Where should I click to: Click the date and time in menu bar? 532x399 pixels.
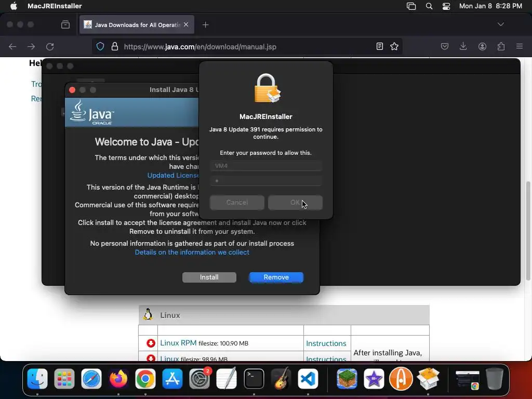point(490,6)
